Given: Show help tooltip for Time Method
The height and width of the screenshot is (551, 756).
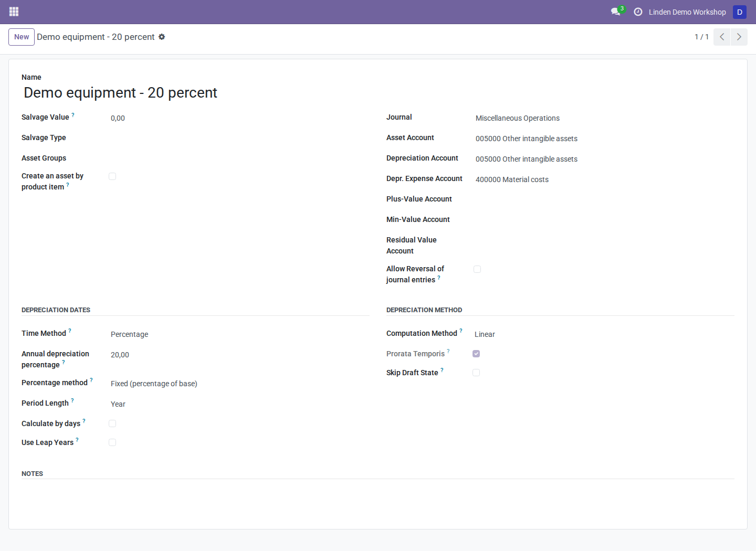Looking at the screenshot, I should [x=70, y=331].
